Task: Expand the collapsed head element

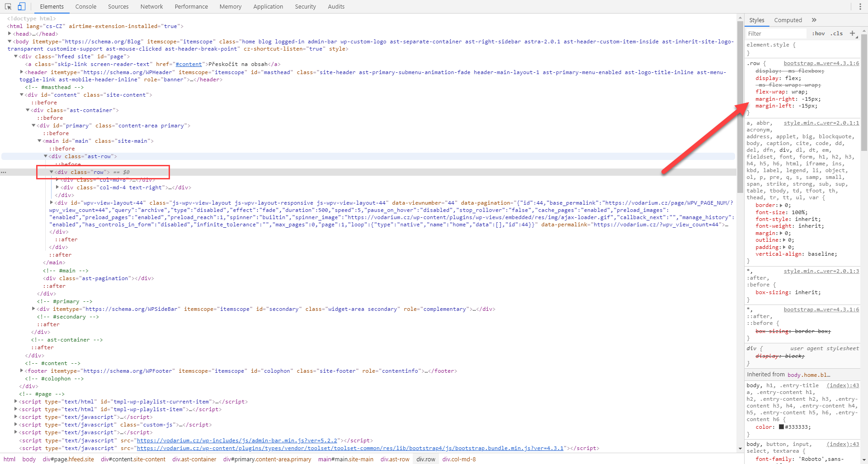Action: tap(9, 34)
